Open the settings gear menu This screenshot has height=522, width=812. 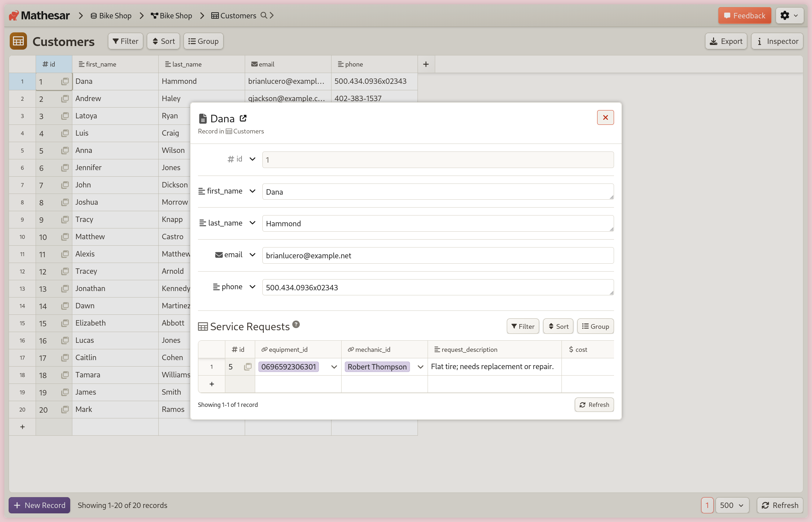point(789,15)
